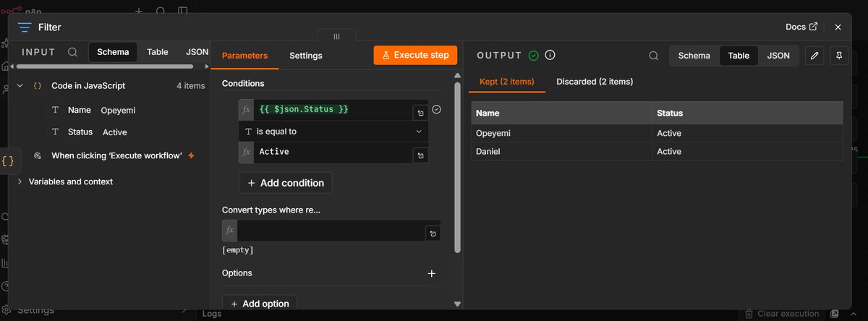868x321 pixels.
Task: Click the Filter node icon in header
Action: [x=25, y=27]
